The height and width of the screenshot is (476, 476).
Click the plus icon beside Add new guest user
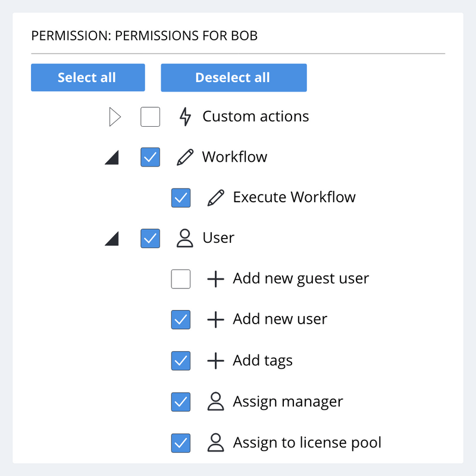click(x=215, y=278)
